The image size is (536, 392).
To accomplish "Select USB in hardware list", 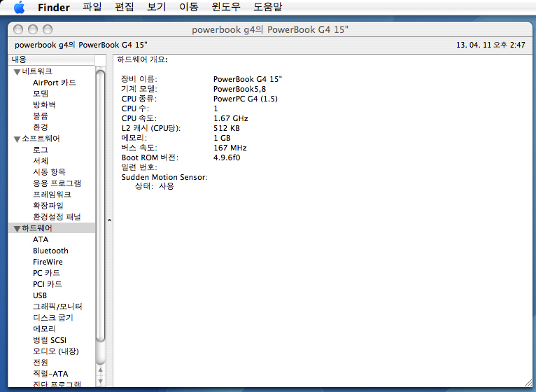I will click(x=40, y=295).
